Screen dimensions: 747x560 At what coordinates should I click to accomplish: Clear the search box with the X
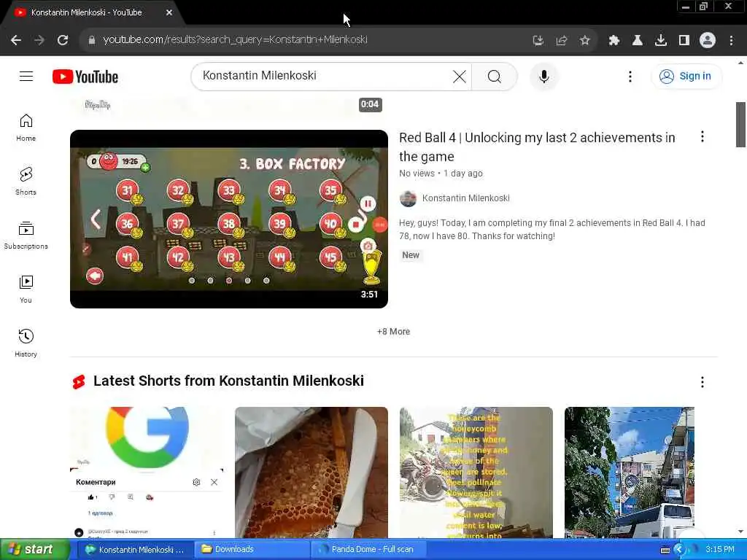460,76
